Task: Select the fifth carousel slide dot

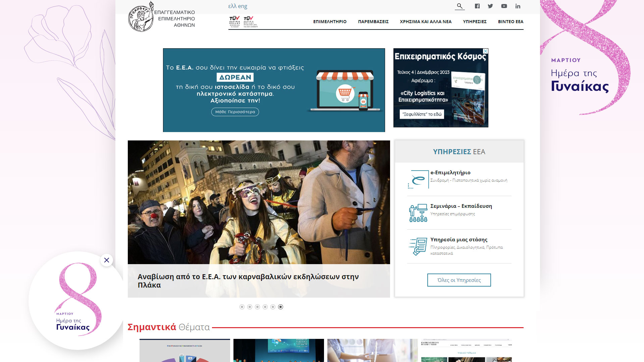Action: [x=273, y=307]
